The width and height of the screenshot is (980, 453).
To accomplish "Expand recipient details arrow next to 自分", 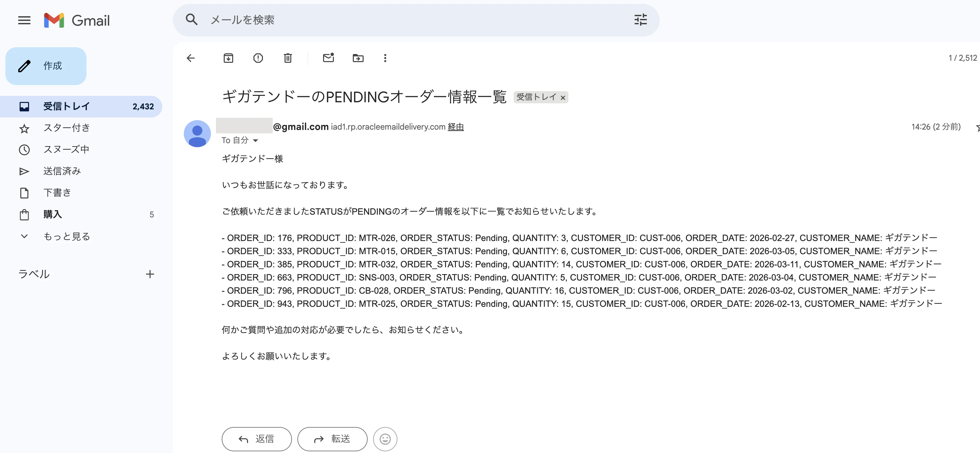I will [256, 141].
